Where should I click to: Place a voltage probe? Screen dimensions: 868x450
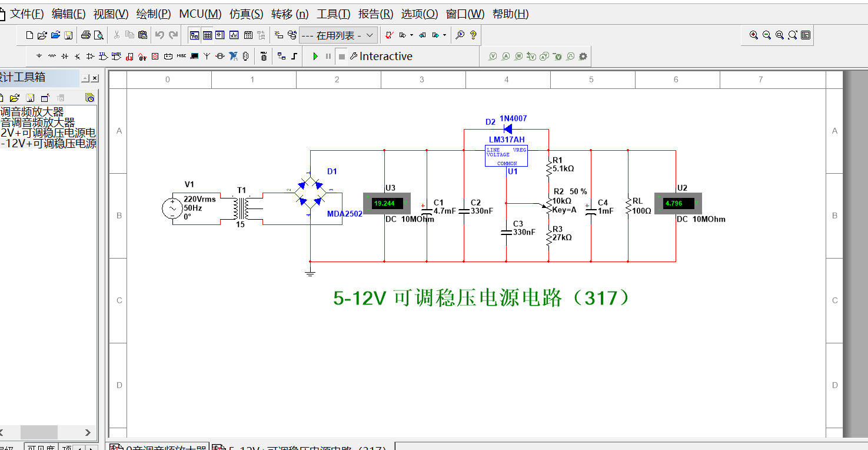[x=493, y=57]
